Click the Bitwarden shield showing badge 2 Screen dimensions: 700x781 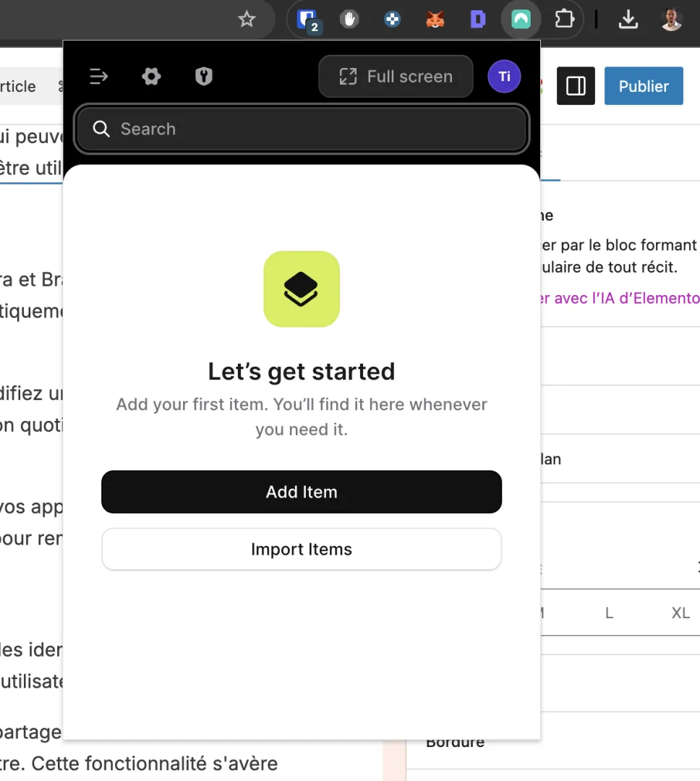pos(307,20)
